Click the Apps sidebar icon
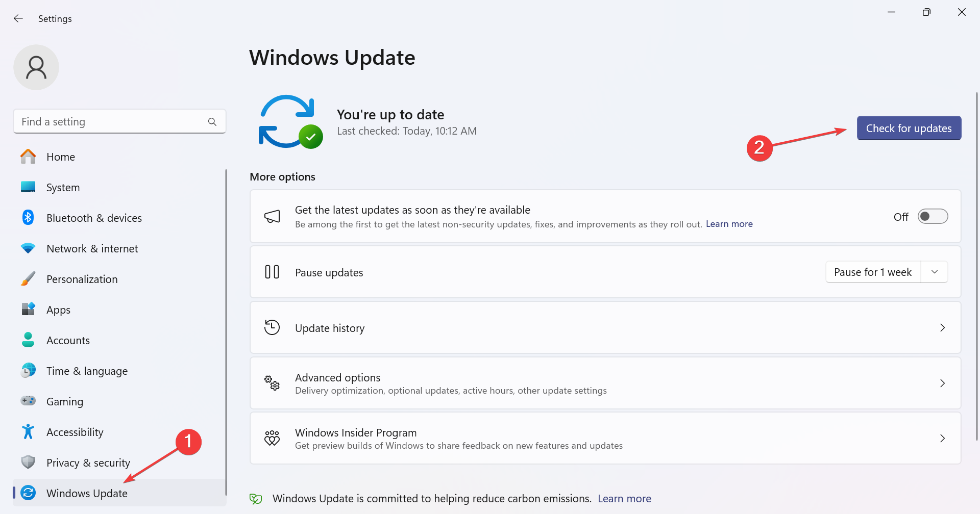 (28, 310)
